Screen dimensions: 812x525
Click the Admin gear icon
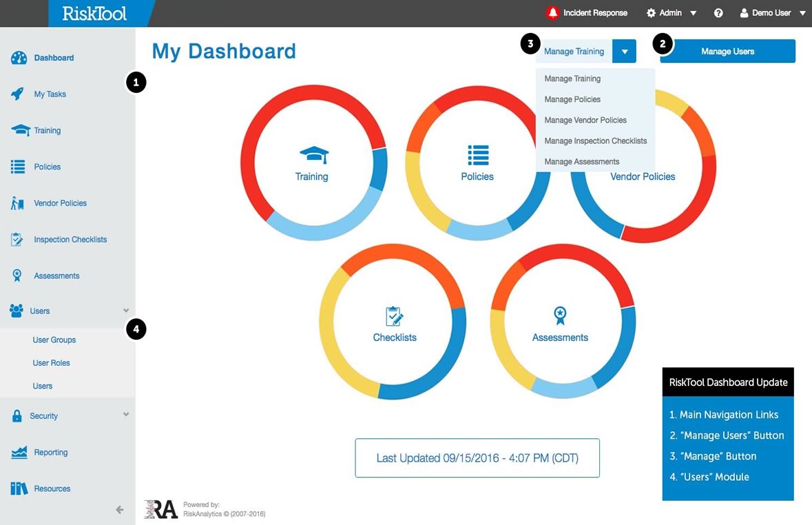click(651, 13)
